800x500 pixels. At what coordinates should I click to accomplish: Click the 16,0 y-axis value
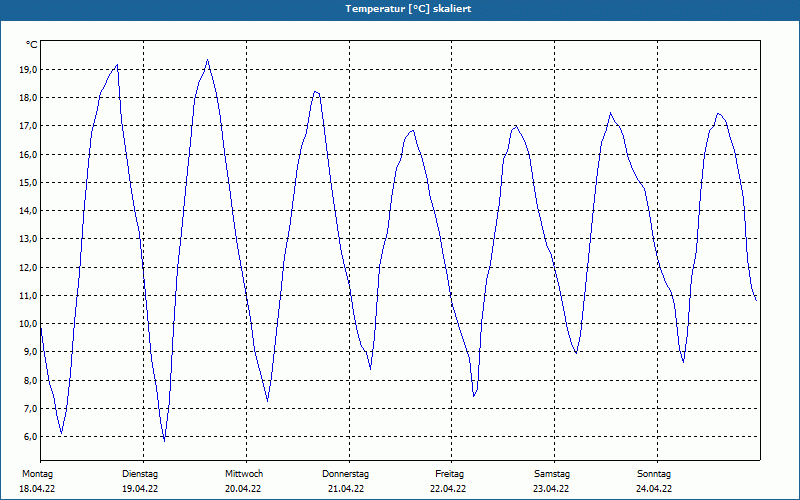[27, 154]
